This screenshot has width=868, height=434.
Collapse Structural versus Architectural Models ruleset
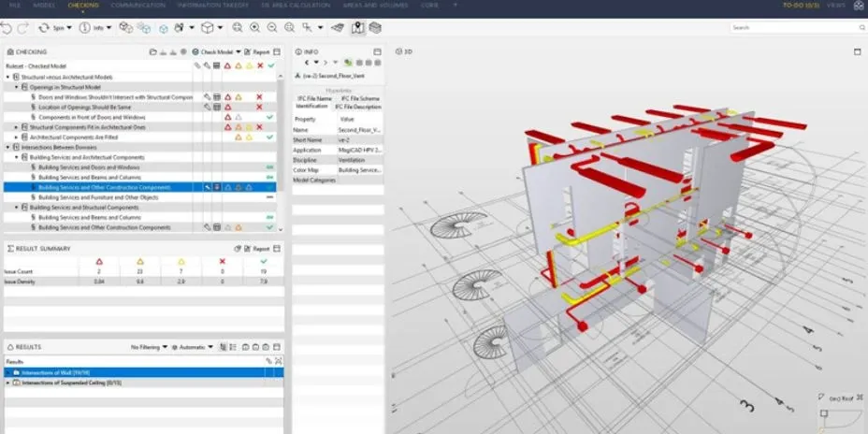tap(7, 77)
